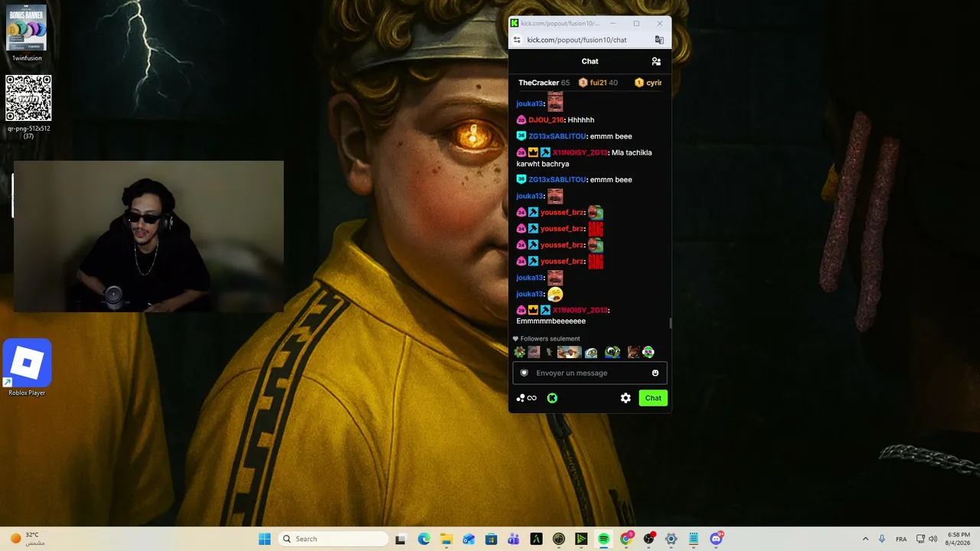Open Task View on the taskbar
Screen dimensions: 980x551
coord(400,539)
